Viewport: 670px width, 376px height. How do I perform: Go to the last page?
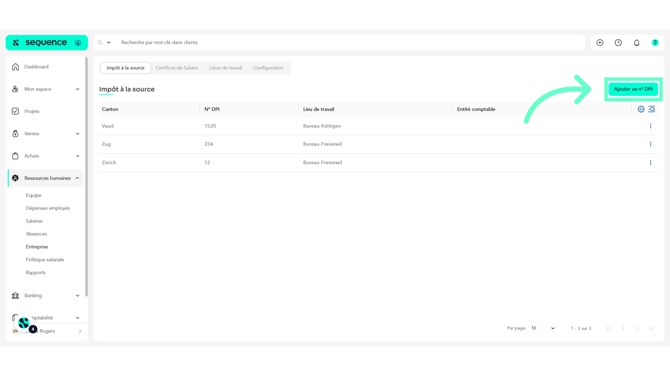point(651,329)
